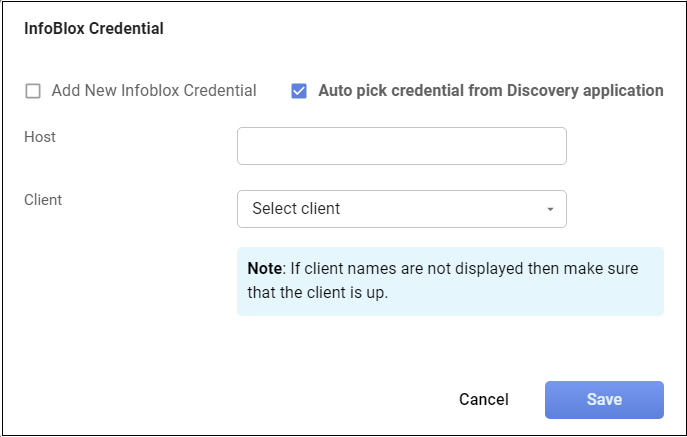Focus the Host text input field
This screenshot has width=687, height=437.
pos(401,146)
